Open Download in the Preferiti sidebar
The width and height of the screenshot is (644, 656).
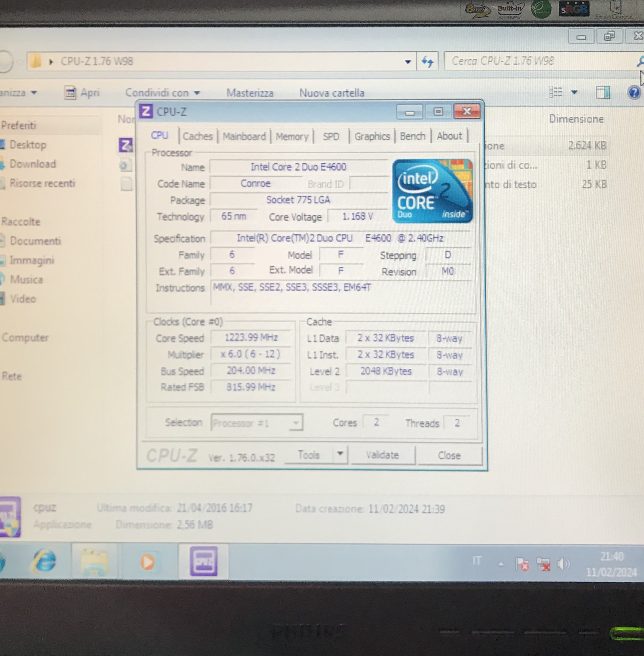(x=32, y=164)
